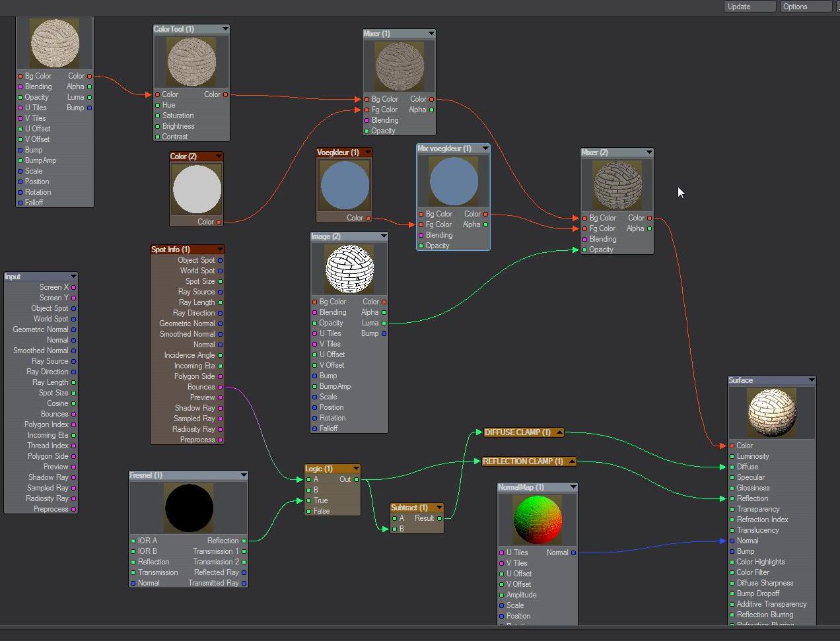This screenshot has height=641, width=840.
Task: Expand the DIFFUSE CLAMP node
Action: [559, 432]
